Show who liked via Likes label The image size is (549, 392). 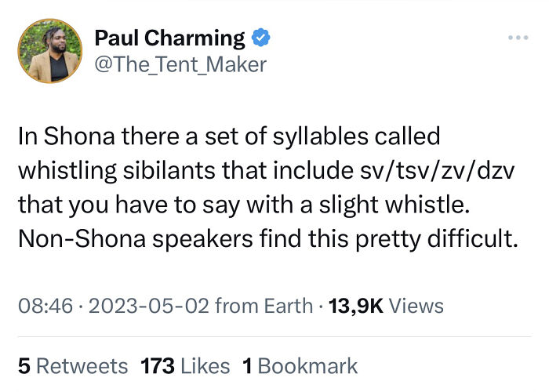[x=204, y=365]
